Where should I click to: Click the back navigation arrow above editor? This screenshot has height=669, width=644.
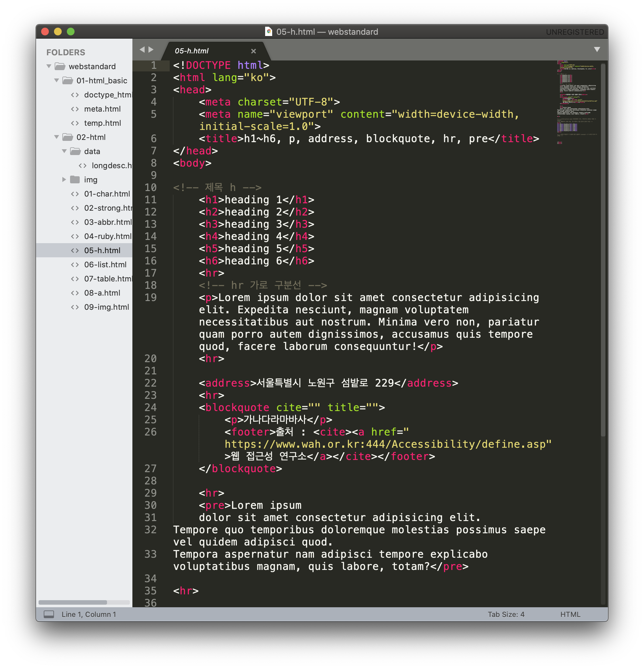142,50
